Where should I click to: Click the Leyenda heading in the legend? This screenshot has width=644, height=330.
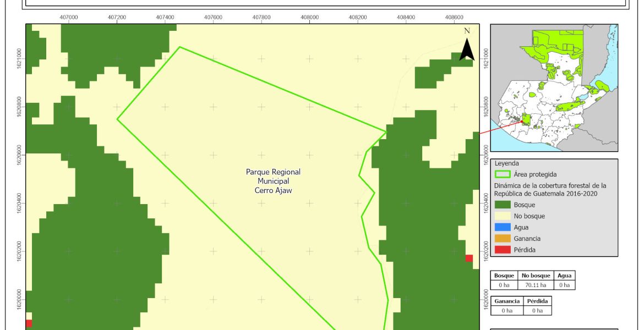click(506, 163)
